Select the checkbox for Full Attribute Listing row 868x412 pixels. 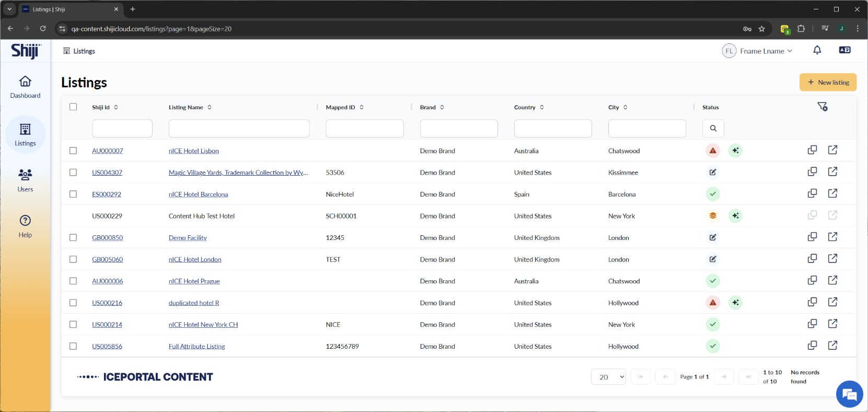(x=73, y=346)
